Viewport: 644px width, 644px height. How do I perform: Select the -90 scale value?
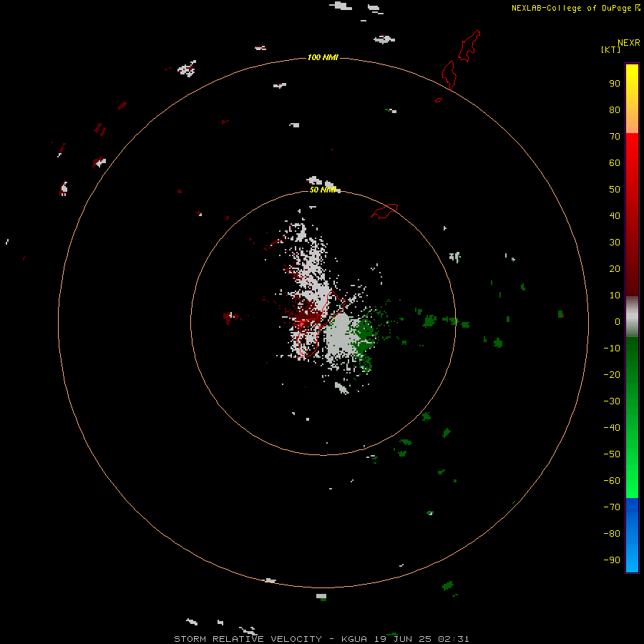click(612, 560)
